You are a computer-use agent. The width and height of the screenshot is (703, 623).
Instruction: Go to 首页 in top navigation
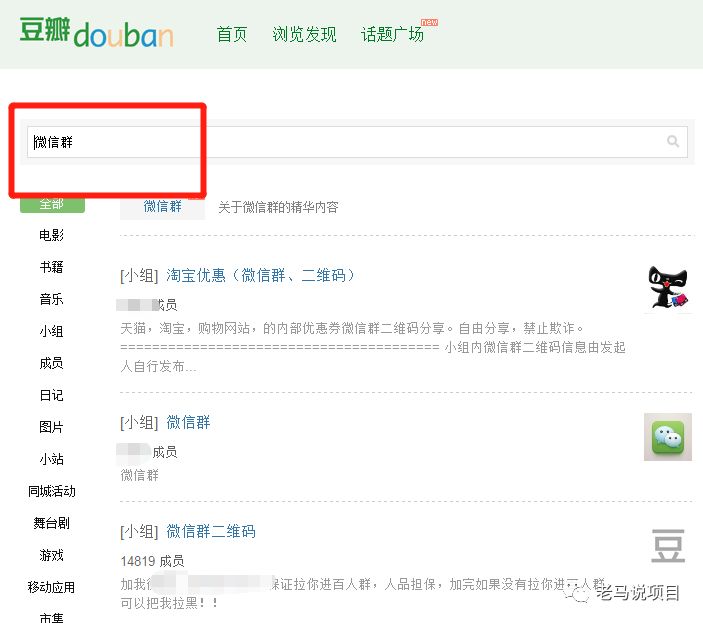pyautogui.click(x=232, y=34)
